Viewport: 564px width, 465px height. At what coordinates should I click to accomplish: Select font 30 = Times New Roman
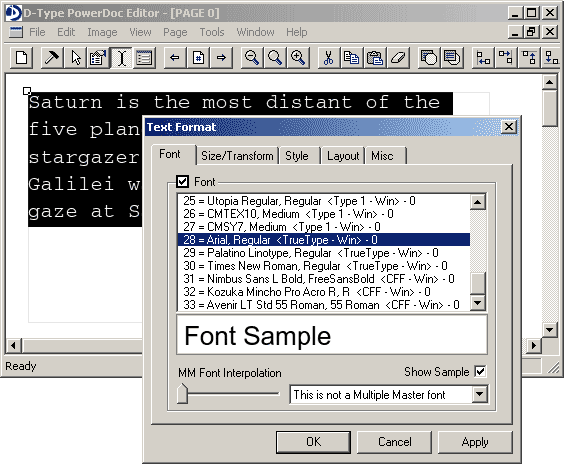(x=323, y=266)
